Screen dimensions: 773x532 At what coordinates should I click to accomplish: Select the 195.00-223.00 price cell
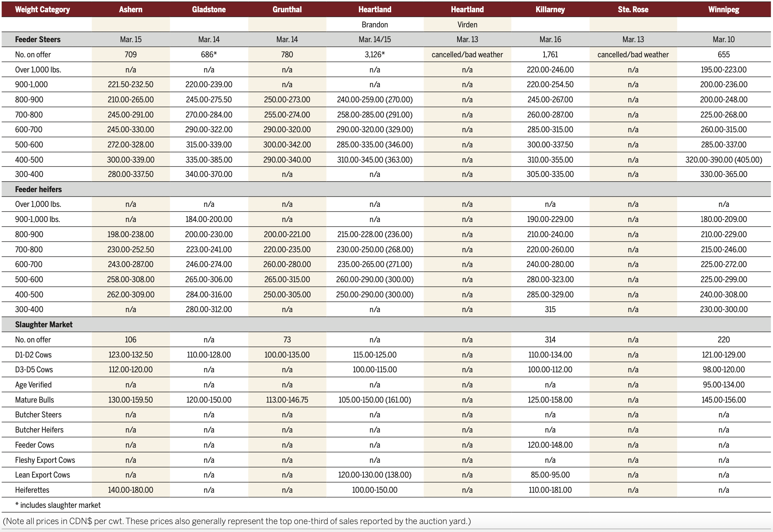tap(724, 70)
